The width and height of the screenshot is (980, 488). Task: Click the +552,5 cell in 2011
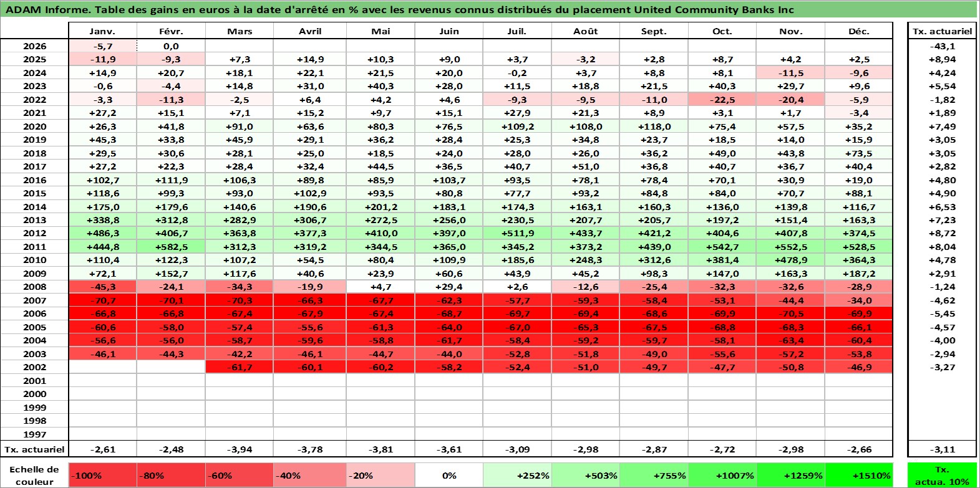pos(791,247)
